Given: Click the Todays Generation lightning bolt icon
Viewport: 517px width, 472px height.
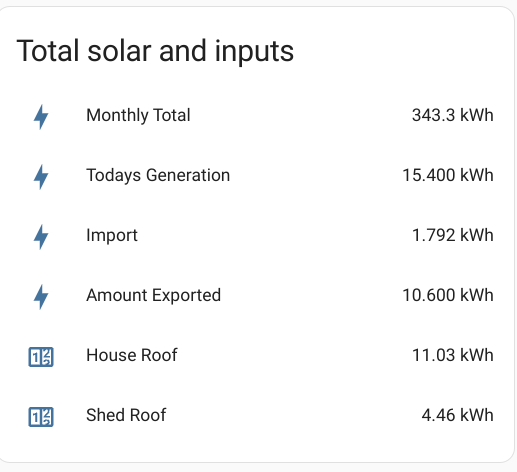Looking at the screenshot, I should (41, 177).
